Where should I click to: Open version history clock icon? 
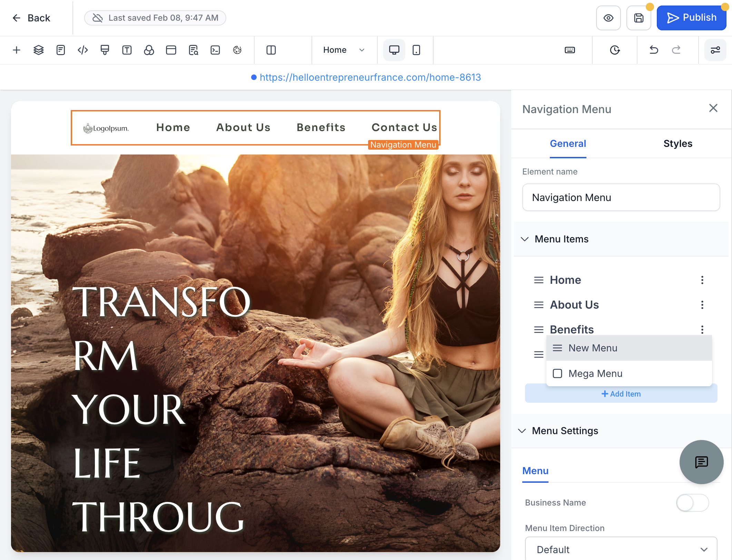point(615,50)
